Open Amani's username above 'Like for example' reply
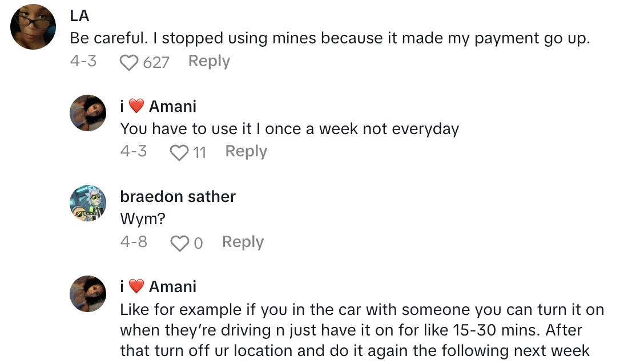 158,286
